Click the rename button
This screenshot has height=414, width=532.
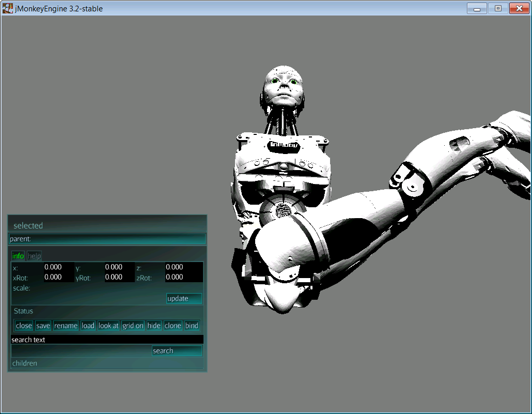(66, 326)
